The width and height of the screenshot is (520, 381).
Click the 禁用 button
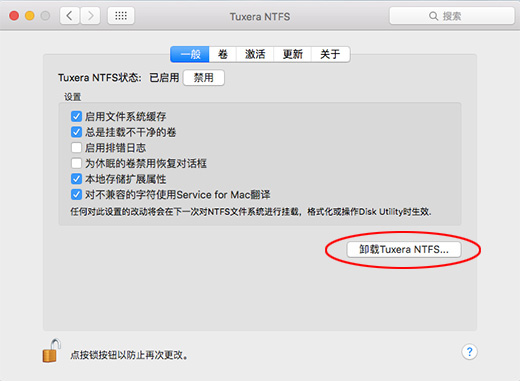(x=204, y=78)
